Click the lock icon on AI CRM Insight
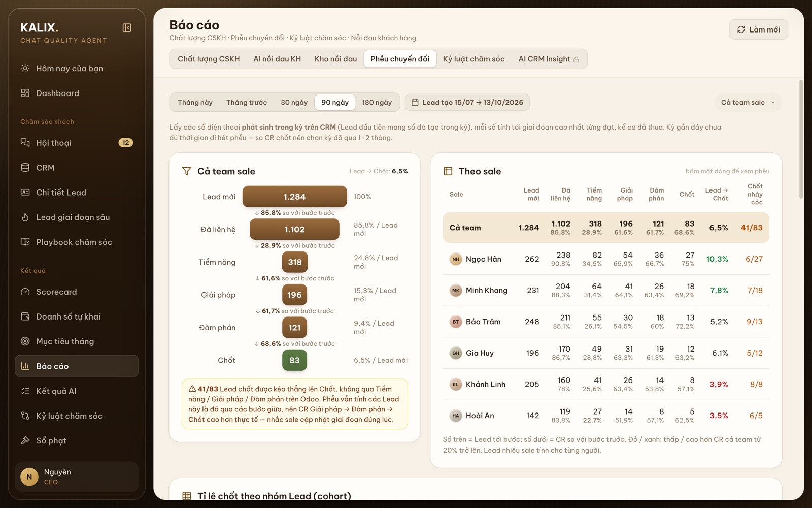This screenshot has height=508, width=812. tap(576, 60)
